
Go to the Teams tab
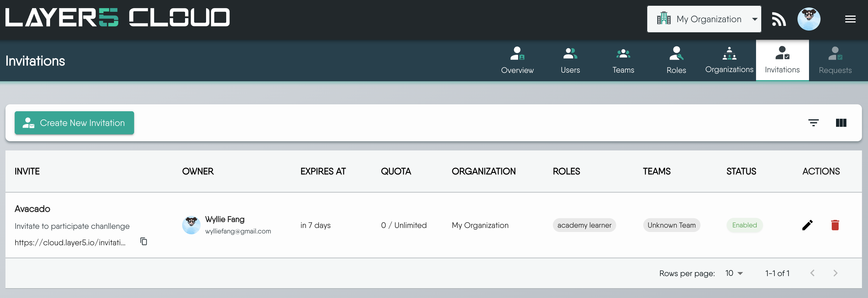[x=623, y=60]
